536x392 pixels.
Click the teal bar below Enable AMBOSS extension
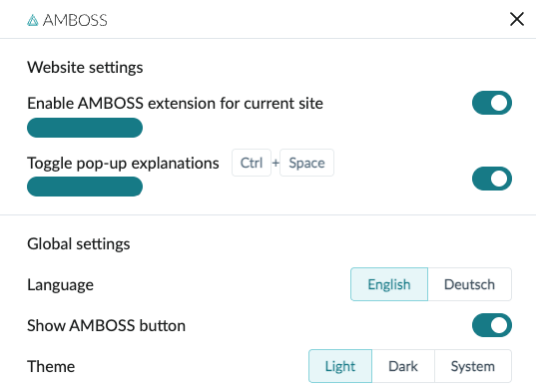tap(85, 128)
